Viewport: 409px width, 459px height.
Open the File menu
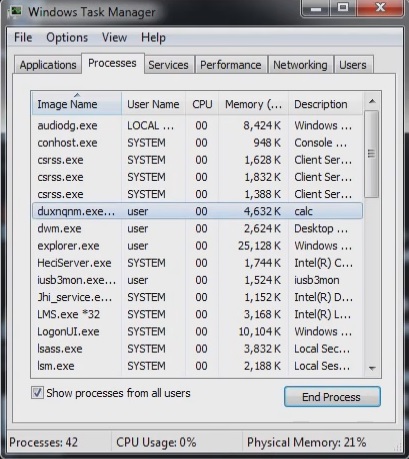(23, 37)
